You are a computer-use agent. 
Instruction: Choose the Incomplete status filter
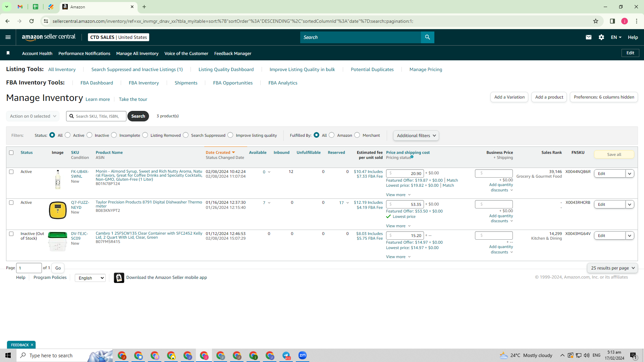114,135
